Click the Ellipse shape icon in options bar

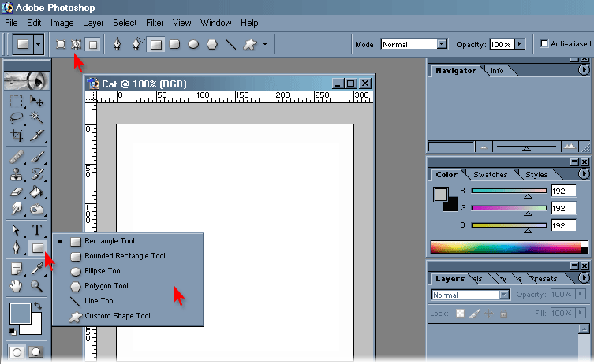[x=193, y=45]
